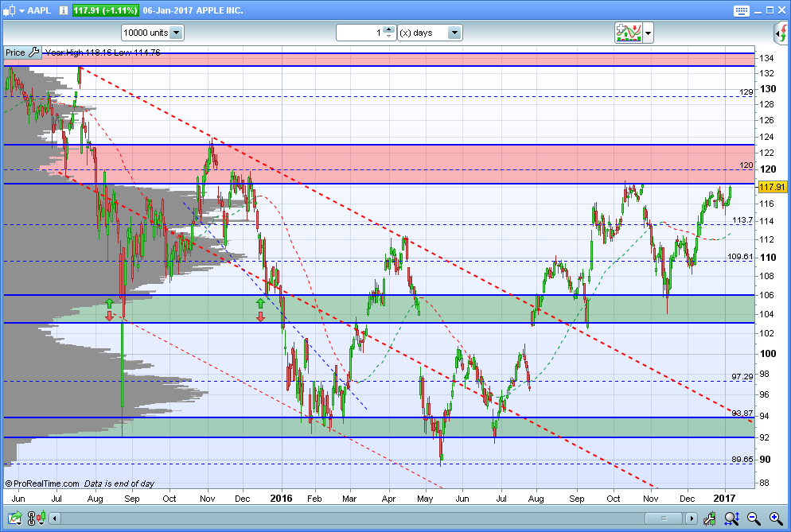The image size is (791, 532).
Task: Click the yellow 117.91 current price label
Action: point(773,187)
